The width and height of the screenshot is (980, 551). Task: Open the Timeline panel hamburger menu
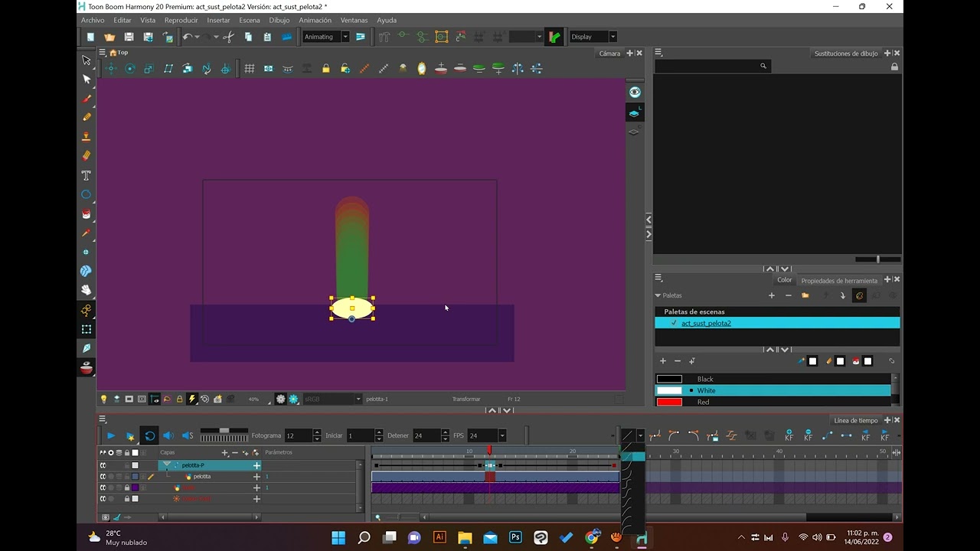[x=102, y=420]
